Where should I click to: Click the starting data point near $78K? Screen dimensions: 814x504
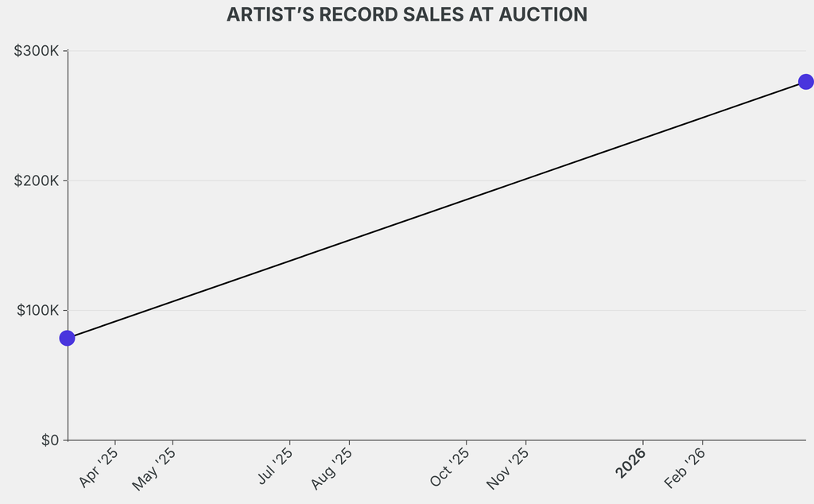click(68, 338)
